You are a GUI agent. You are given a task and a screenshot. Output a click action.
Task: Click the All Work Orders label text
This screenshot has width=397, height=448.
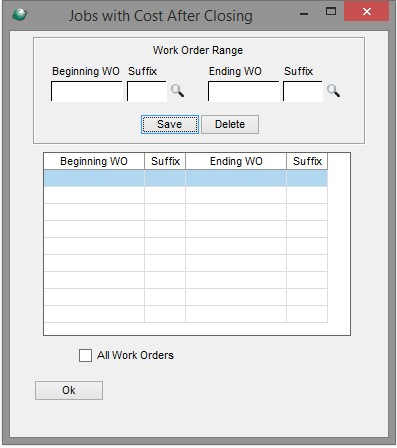(135, 355)
